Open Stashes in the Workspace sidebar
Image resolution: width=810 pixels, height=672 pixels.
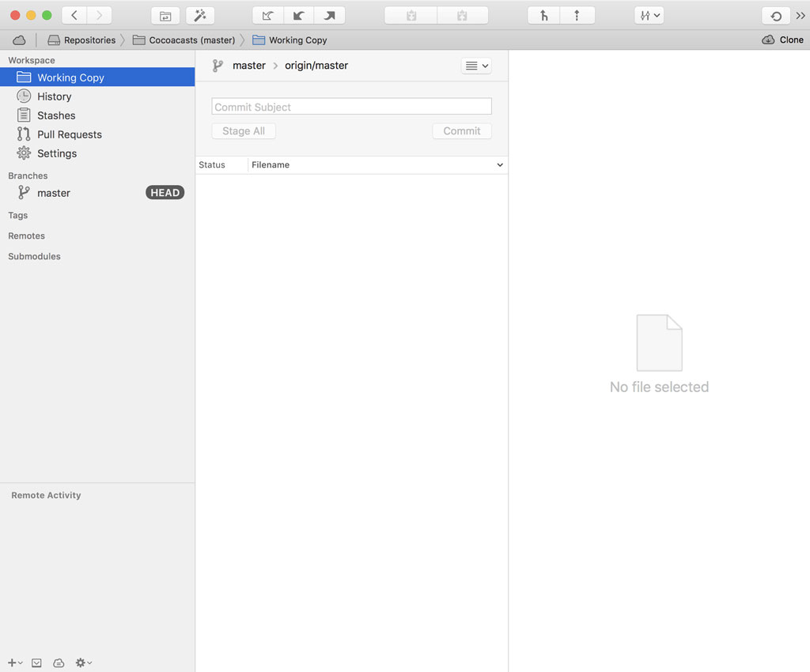(x=56, y=115)
